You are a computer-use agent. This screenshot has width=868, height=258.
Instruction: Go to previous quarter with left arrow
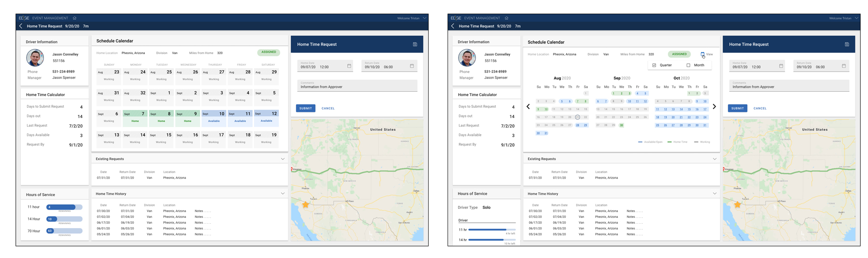click(528, 107)
